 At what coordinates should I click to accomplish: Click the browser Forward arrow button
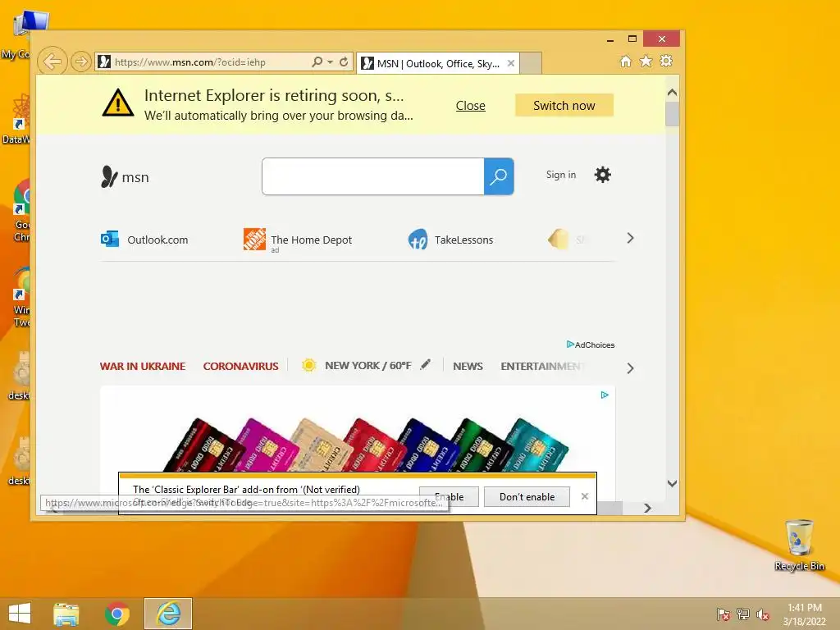(81, 62)
